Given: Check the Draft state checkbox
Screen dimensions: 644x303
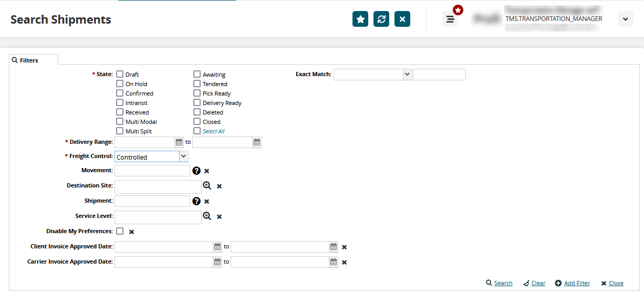Looking at the screenshot, I should coord(120,75).
